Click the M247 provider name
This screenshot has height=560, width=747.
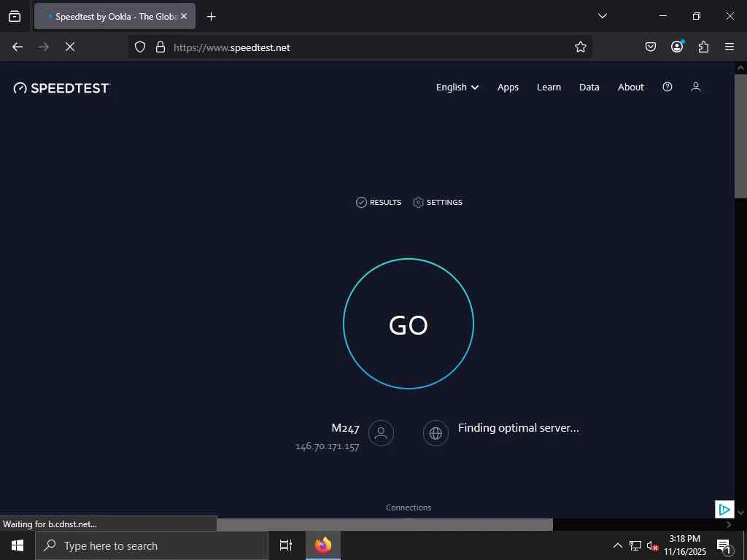[x=345, y=428]
